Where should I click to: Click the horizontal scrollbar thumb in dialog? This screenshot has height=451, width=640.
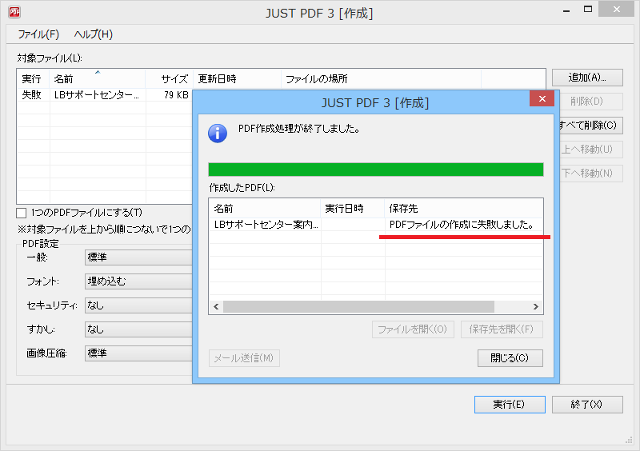tap(358, 307)
